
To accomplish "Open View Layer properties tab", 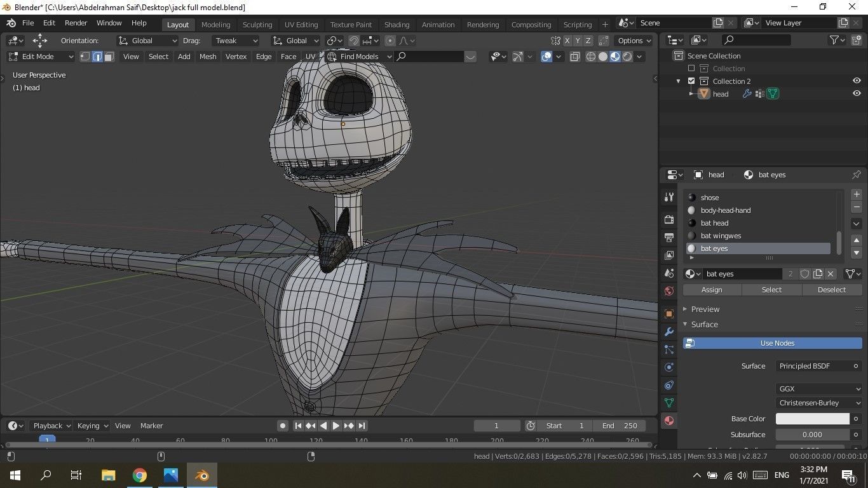I will [x=668, y=255].
